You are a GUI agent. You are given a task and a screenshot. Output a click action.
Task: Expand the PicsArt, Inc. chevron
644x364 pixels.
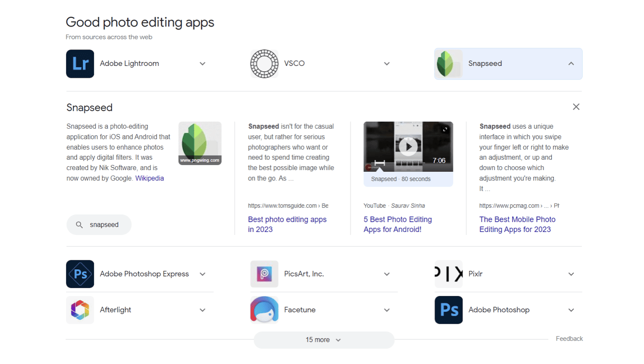tap(386, 274)
